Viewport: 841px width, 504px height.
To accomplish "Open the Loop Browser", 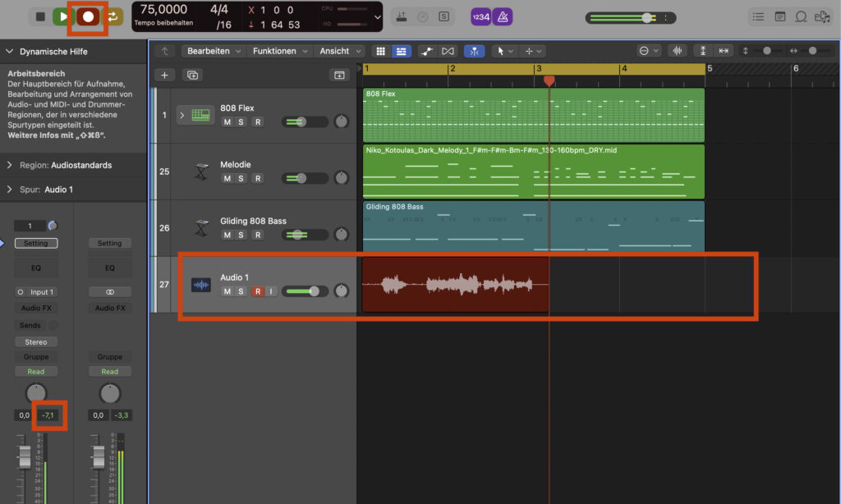I will point(801,16).
